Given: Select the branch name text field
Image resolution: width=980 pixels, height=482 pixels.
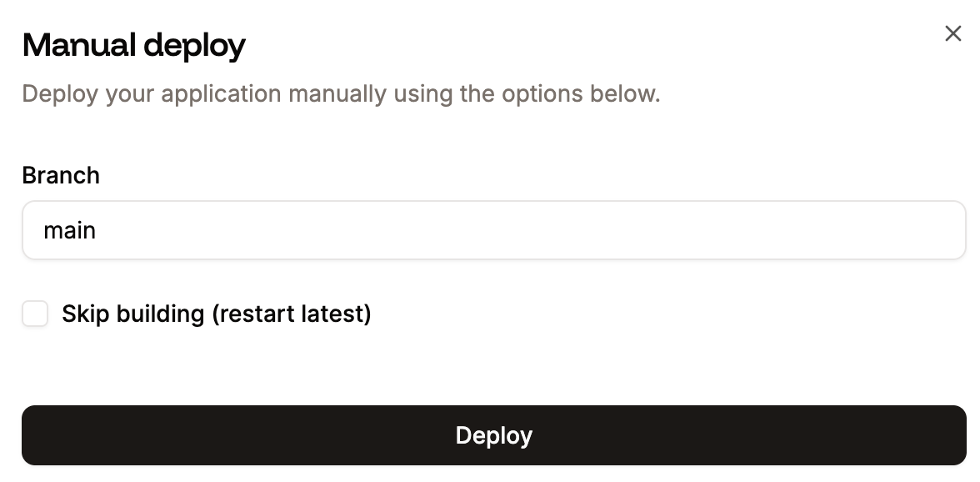Looking at the screenshot, I should 493,229.
